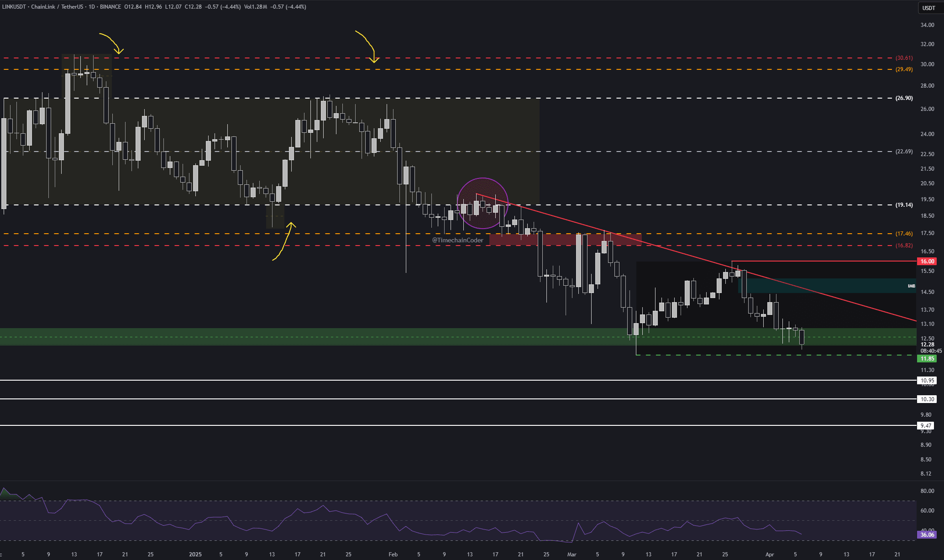Select the red 16.00 price label
944x560 pixels.
pyautogui.click(x=927, y=262)
